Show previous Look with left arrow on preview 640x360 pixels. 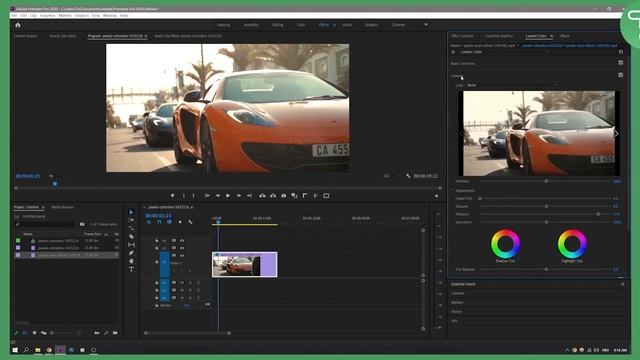[462, 133]
